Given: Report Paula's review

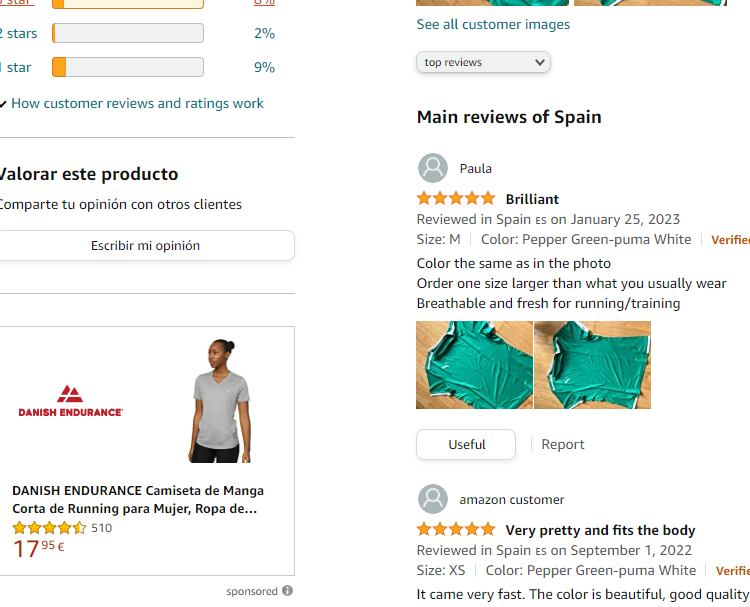Looking at the screenshot, I should [x=563, y=444].
